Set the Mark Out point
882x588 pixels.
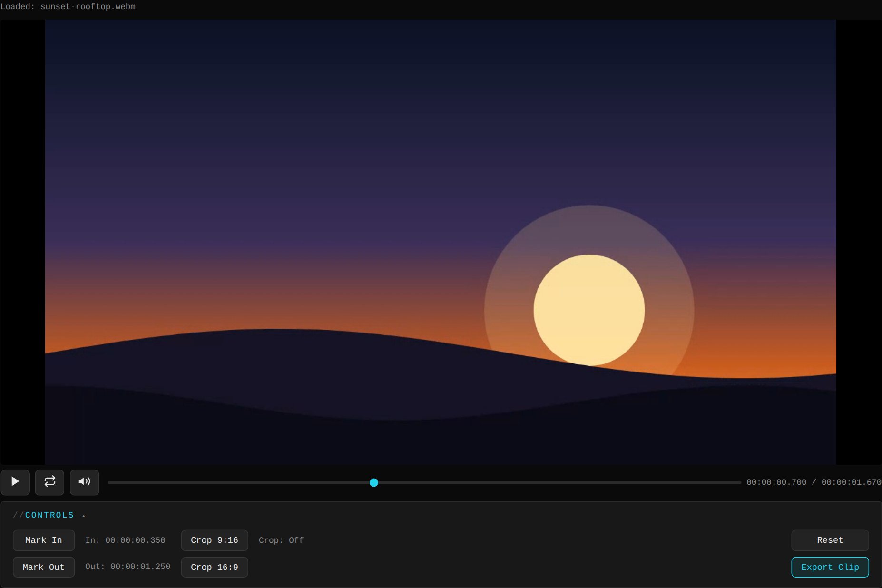pyautogui.click(x=44, y=567)
